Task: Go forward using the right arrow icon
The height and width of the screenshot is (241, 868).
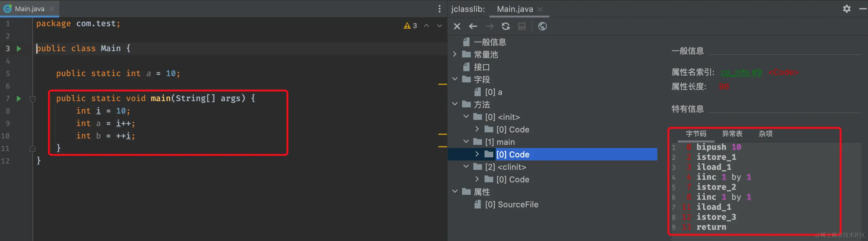Action: point(489,26)
